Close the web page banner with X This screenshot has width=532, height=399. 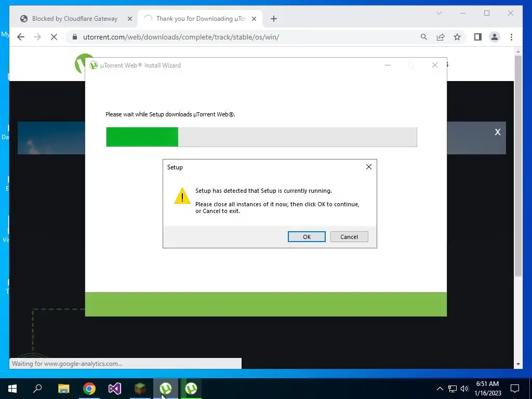click(497, 132)
